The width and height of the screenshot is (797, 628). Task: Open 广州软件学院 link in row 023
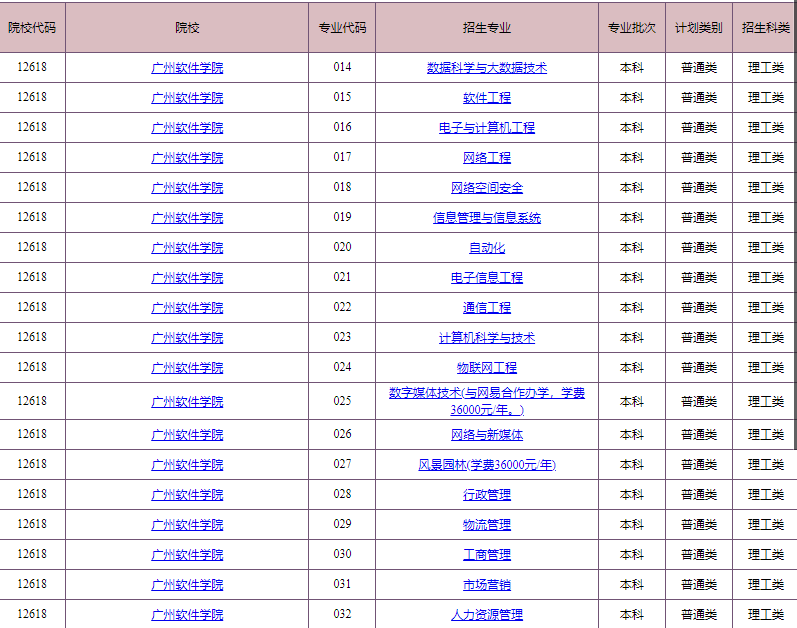point(187,337)
